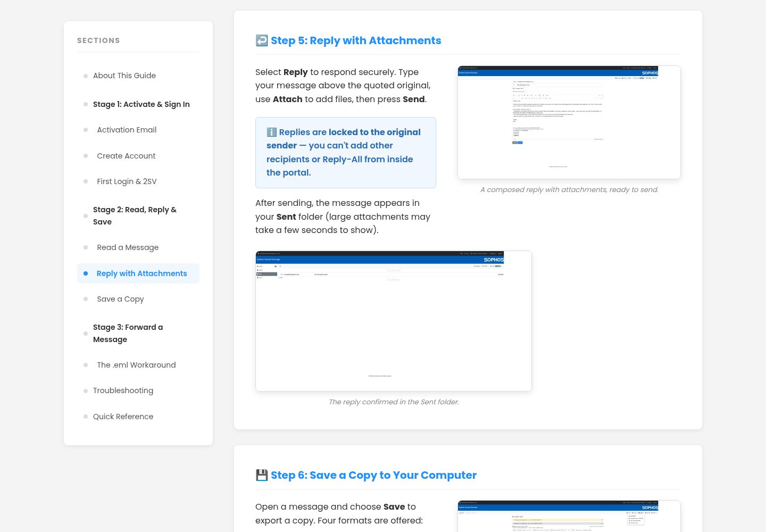
Task: Open the Step 6 save-format screenshot thumbnail
Action: pyautogui.click(x=569, y=516)
